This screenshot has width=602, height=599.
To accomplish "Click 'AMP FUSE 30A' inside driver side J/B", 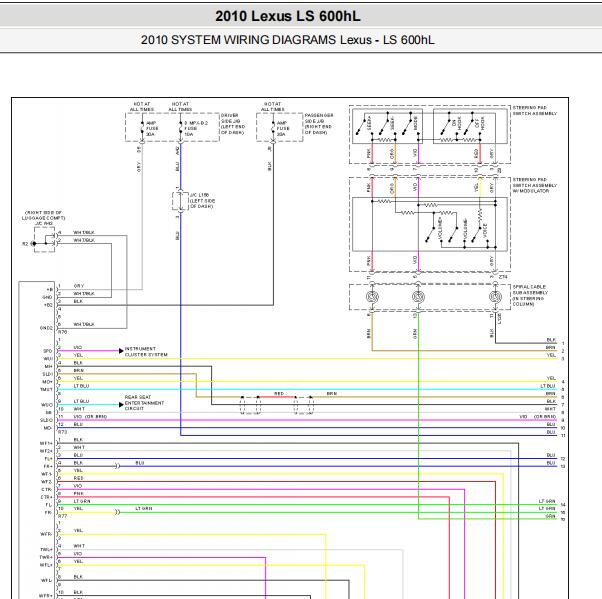I will click(152, 129).
